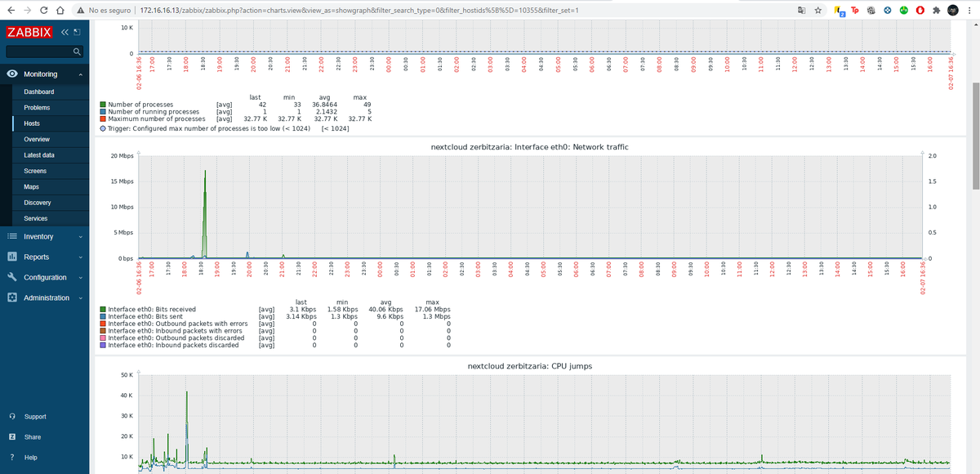
Task: Click the not secure warning icon
Action: pyautogui.click(x=80, y=11)
